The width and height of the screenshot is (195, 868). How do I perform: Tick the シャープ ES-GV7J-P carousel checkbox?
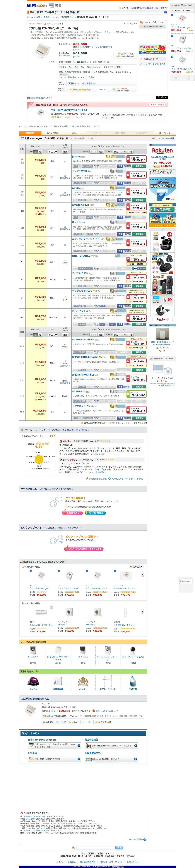coord(31,570)
